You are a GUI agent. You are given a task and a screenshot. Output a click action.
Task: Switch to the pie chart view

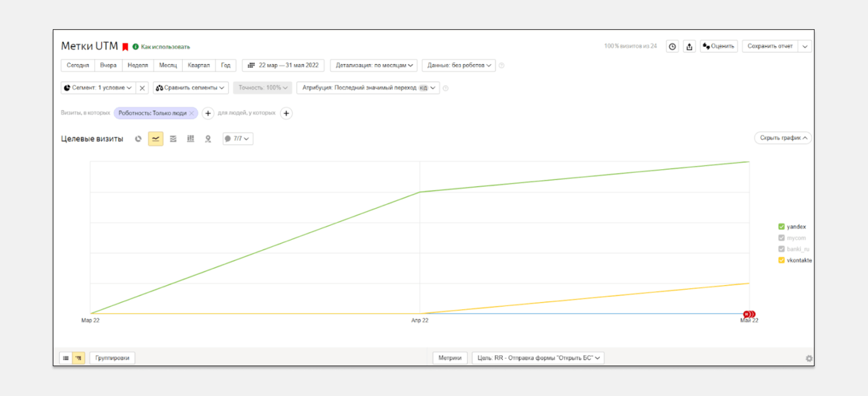pyautogui.click(x=138, y=139)
